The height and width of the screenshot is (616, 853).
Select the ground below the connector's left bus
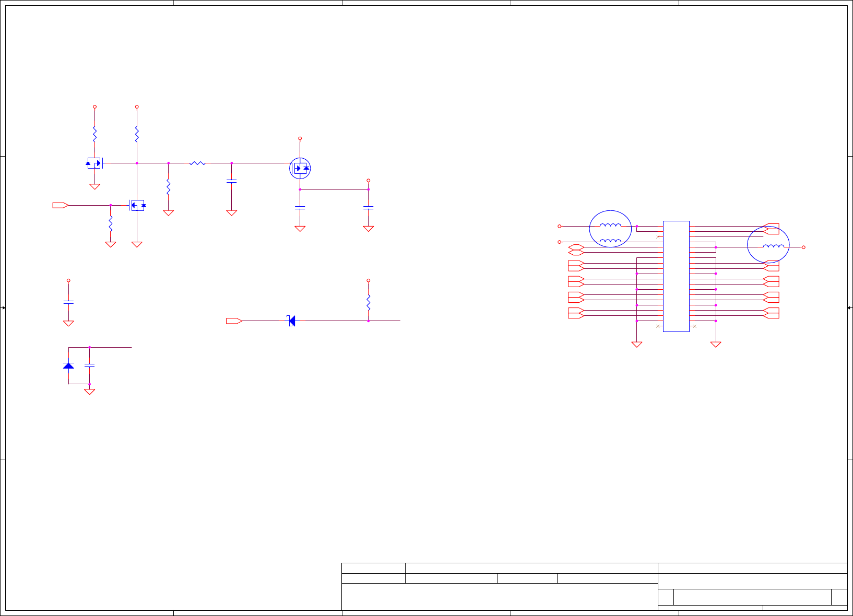tap(637, 344)
